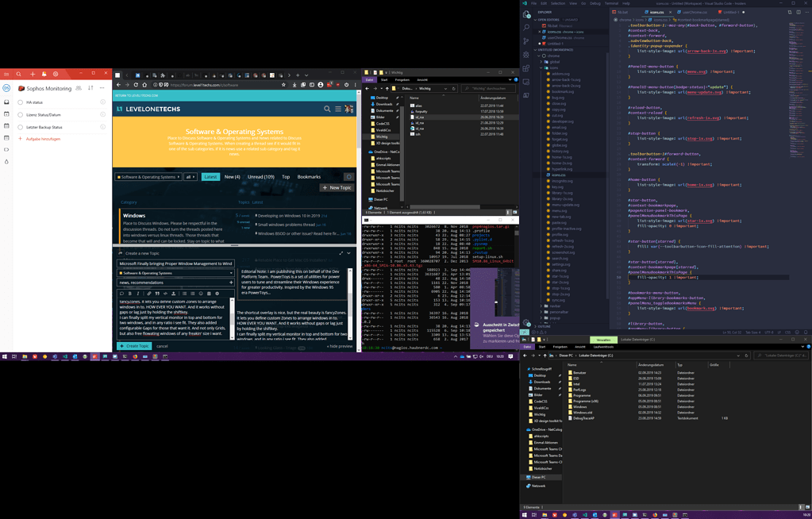Toggle the HA status item in Sophos Monitoring

point(21,102)
